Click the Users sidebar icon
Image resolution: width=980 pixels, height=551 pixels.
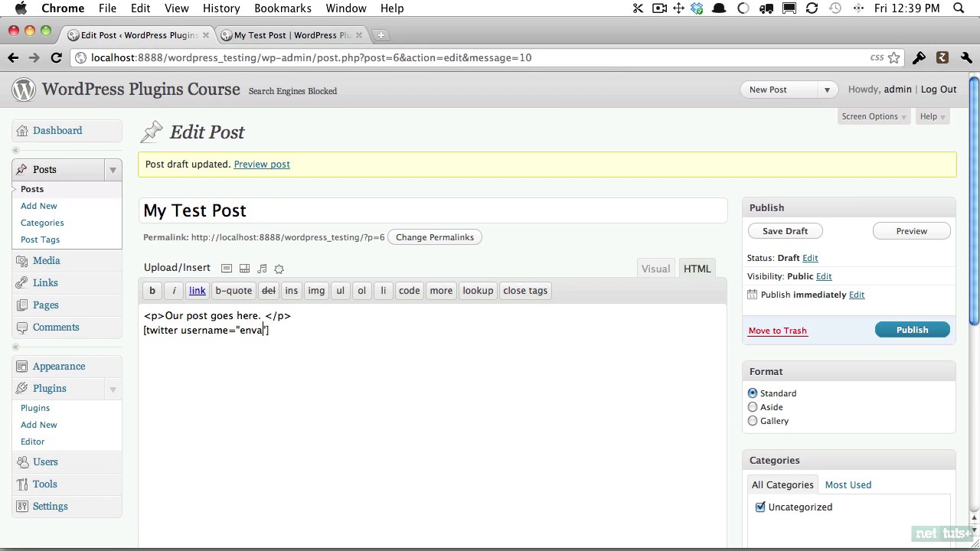click(21, 462)
